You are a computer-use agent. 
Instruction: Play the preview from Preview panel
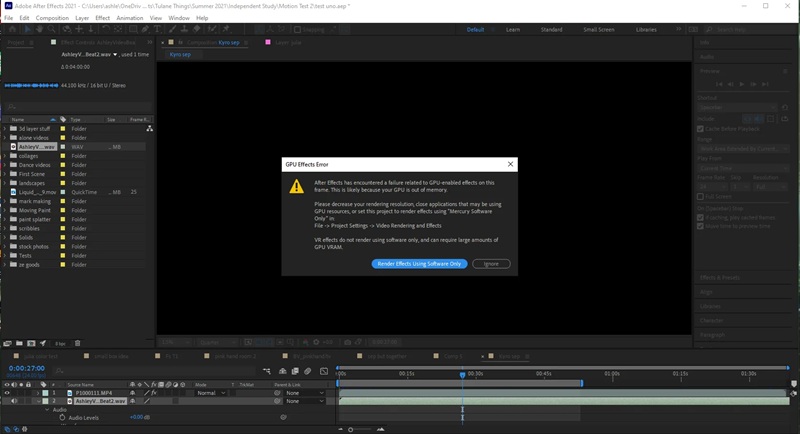tap(741, 84)
